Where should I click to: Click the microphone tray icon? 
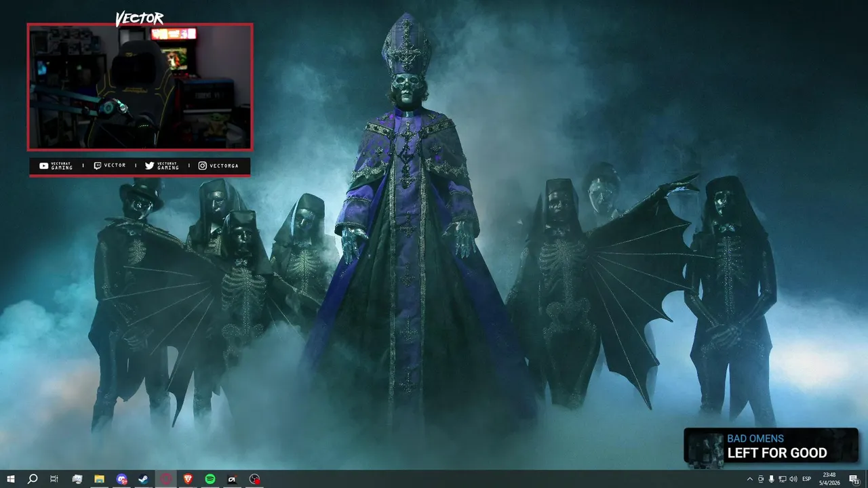tap(771, 479)
